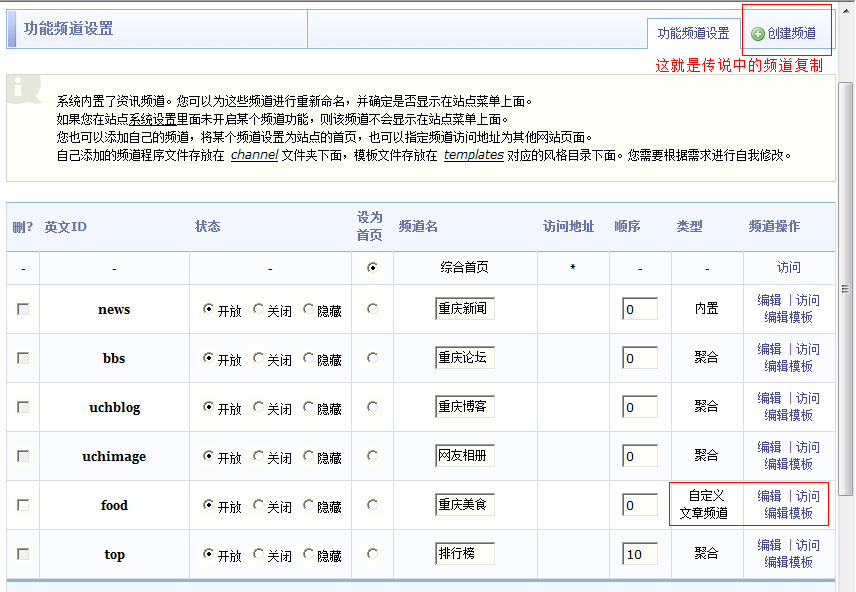Tick the delete checkbox for uchblog
This screenshot has width=856, height=592.
click(23, 407)
